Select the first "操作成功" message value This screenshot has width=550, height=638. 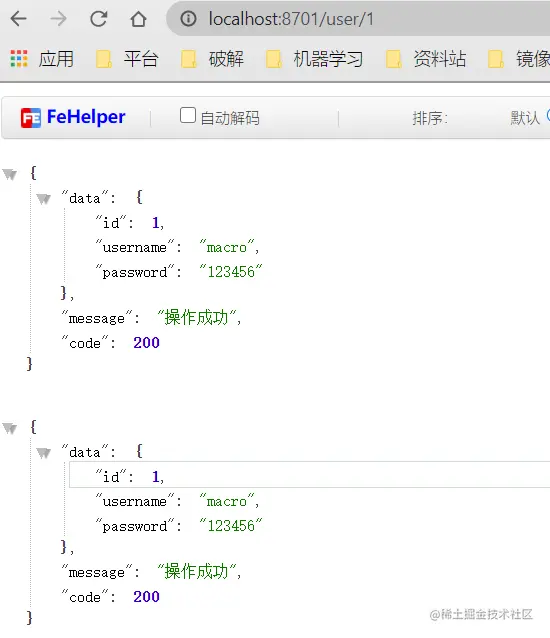pos(197,317)
